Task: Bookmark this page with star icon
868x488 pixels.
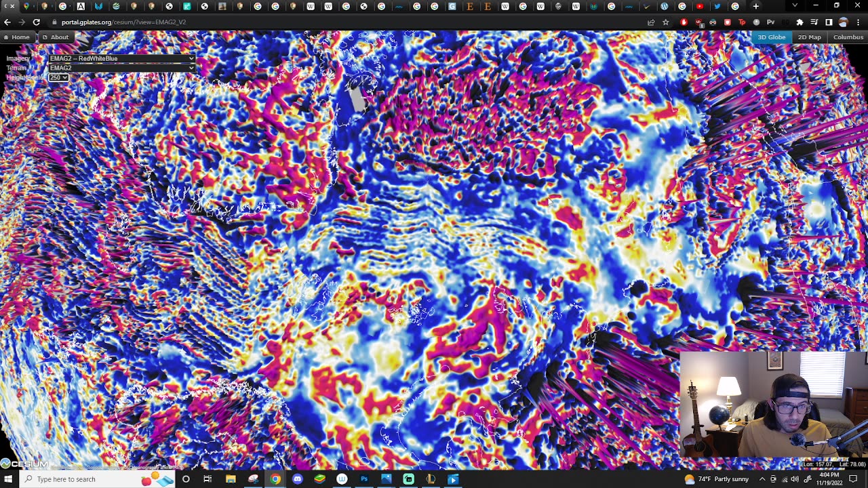Action: click(666, 22)
